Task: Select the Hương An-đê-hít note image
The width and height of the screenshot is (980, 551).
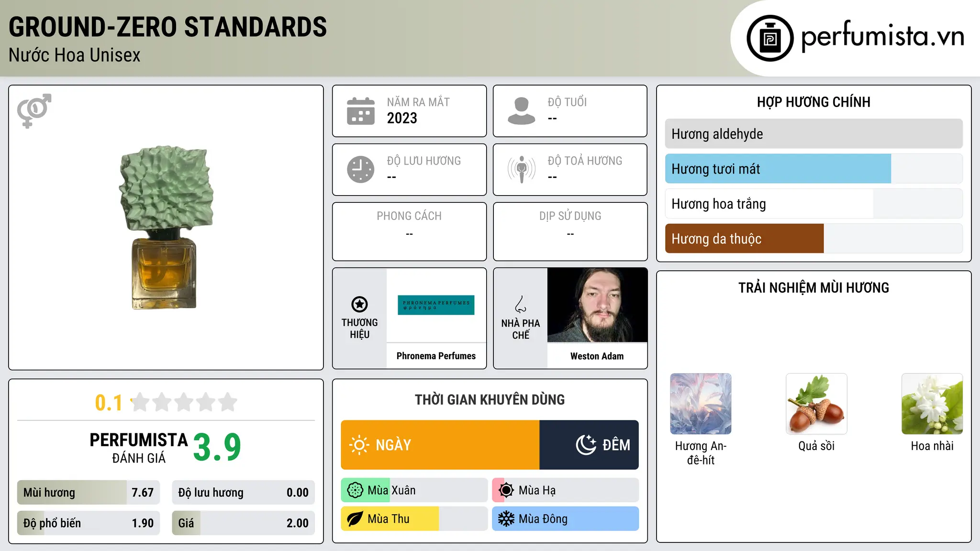Action: (x=701, y=404)
